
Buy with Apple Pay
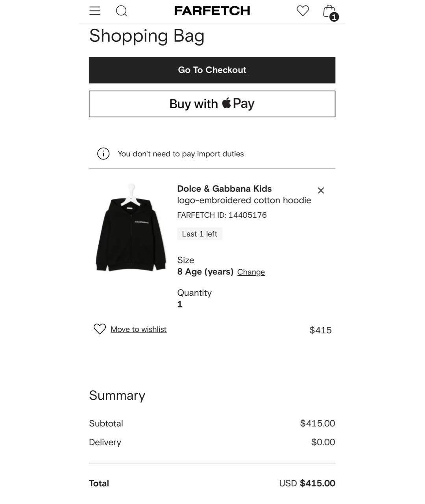click(x=212, y=104)
